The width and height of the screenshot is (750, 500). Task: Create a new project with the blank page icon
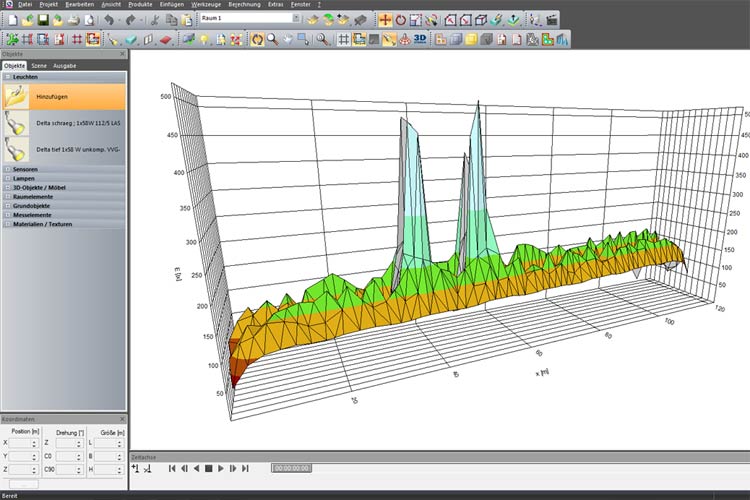(x=13, y=20)
